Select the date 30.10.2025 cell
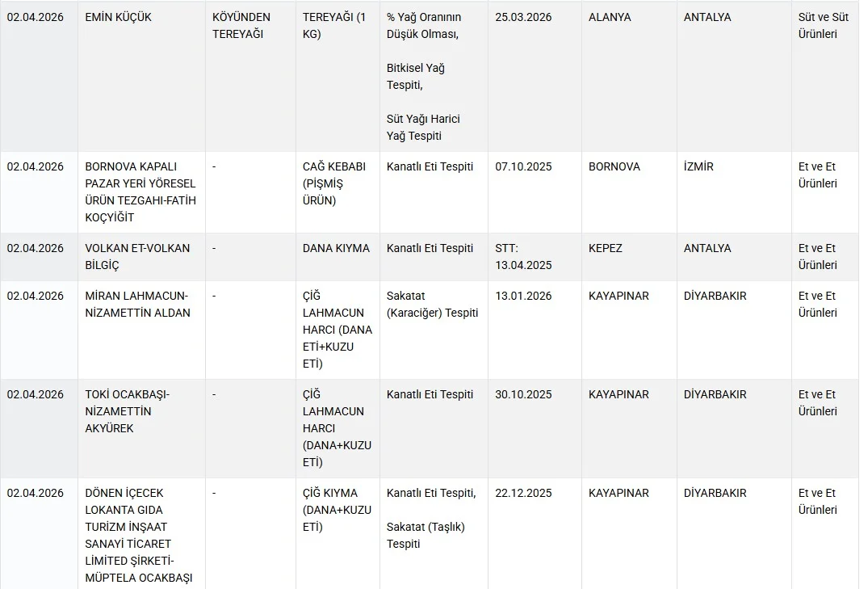 (x=523, y=394)
